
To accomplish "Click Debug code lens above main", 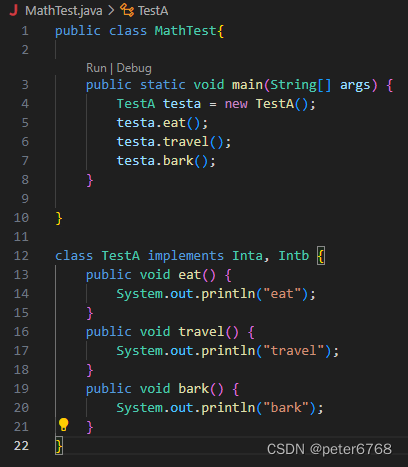I will [134, 68].
